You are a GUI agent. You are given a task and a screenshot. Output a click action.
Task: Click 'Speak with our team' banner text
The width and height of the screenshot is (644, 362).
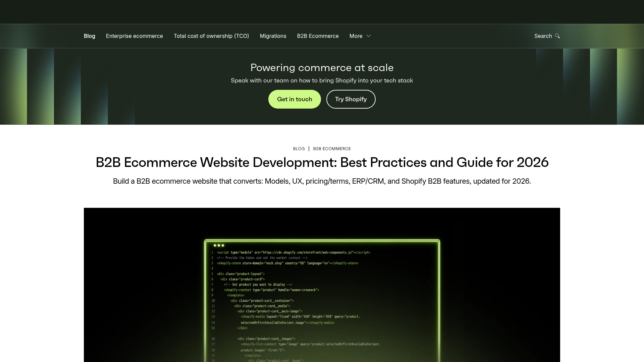click(322, 80)
